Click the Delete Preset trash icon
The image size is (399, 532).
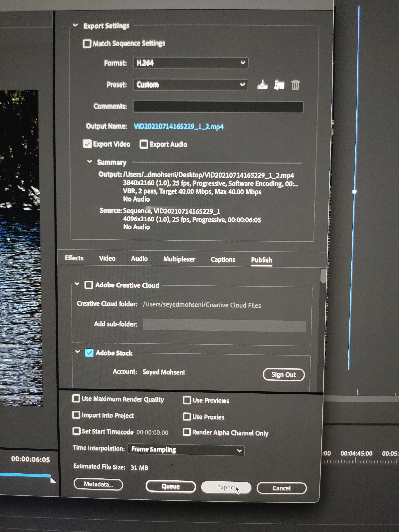295,85
